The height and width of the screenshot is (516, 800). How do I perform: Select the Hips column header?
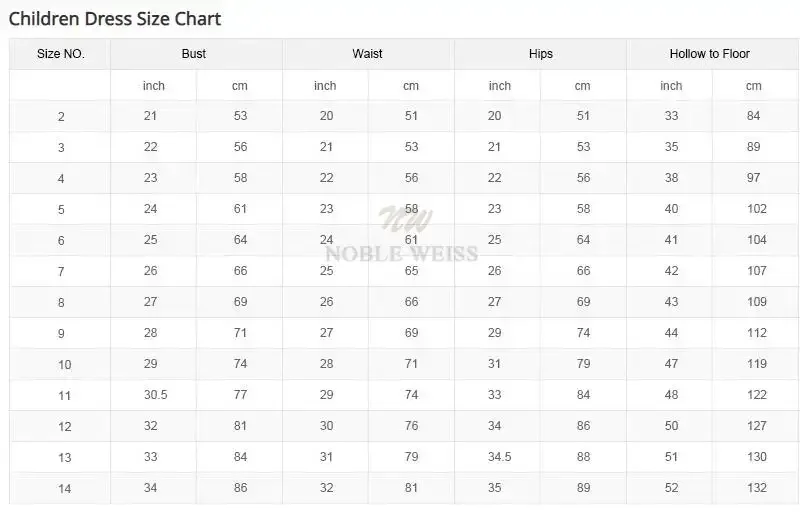pos(540,54)
